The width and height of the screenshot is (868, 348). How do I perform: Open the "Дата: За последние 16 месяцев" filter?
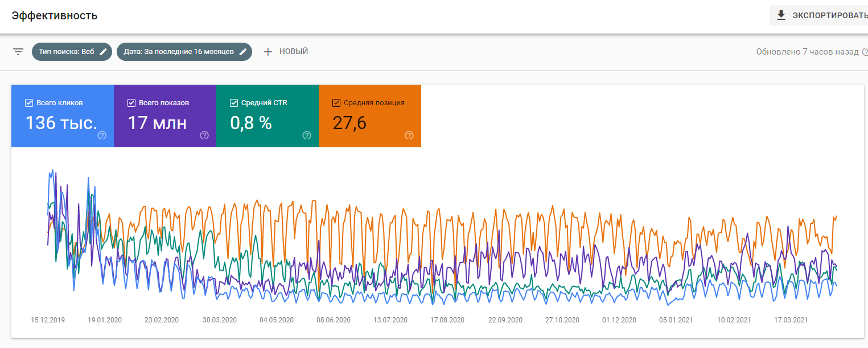[178, 52]
